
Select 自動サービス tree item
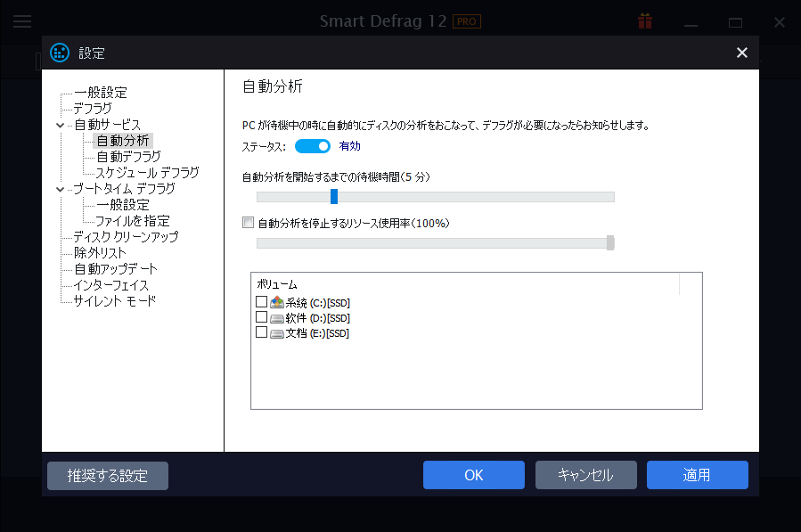coord(107,125)
